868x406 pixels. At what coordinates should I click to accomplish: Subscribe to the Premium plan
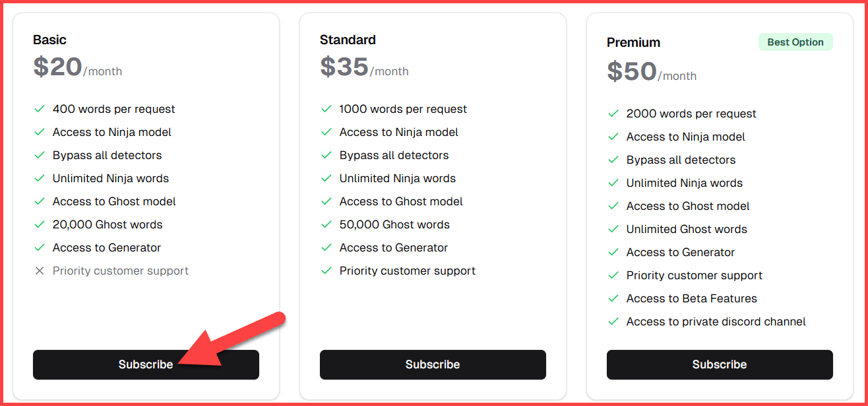719,364
